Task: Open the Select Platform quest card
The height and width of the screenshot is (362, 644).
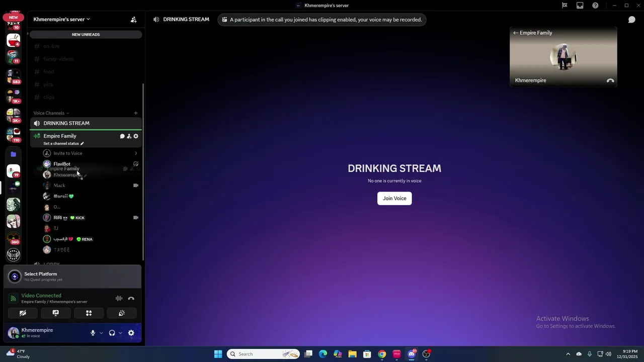Action: click(72, 277)
